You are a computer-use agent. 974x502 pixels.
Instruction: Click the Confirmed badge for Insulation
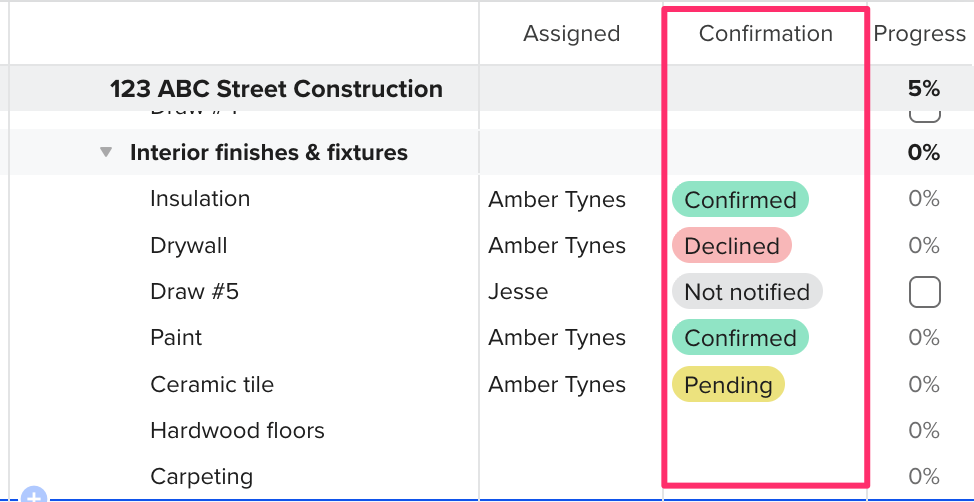739,200
